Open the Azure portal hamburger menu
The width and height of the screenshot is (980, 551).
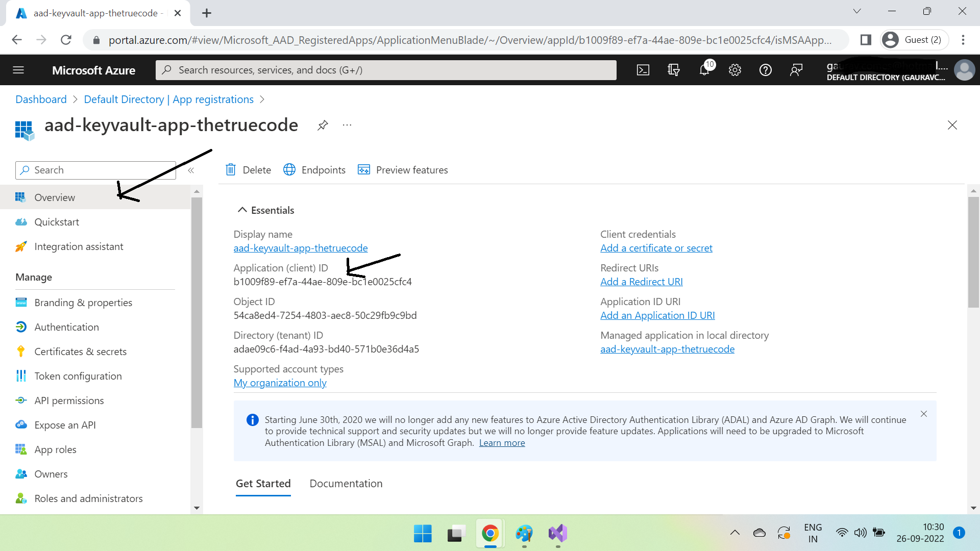18,70
